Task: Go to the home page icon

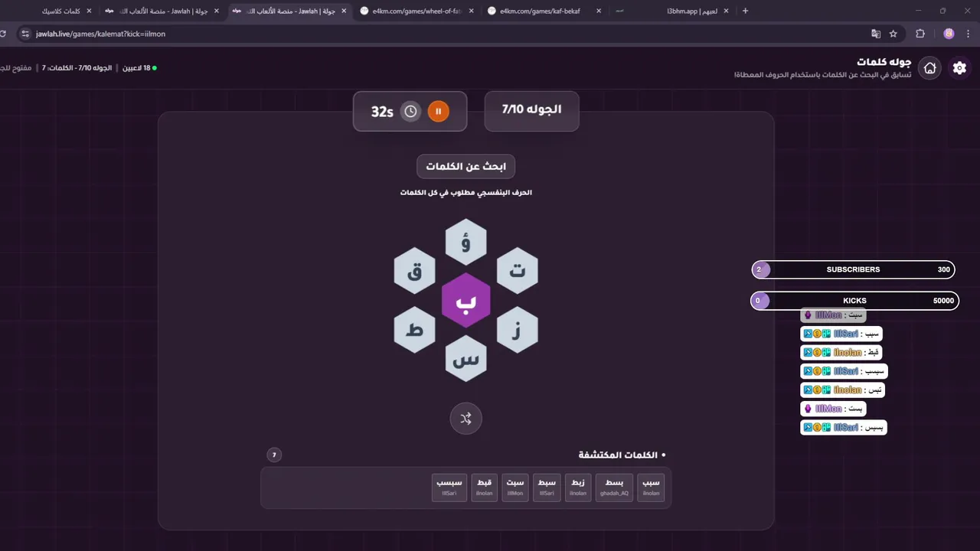Action: tap(930, 68)
